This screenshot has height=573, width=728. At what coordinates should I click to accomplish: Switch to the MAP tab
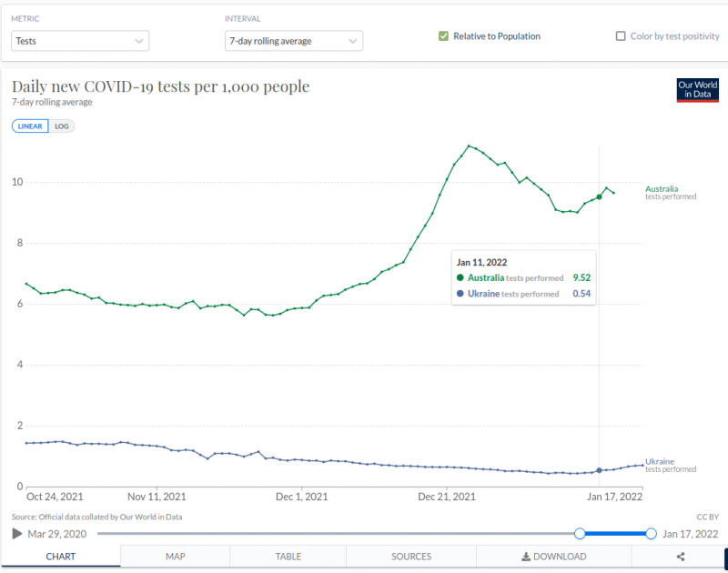point(175,557)
